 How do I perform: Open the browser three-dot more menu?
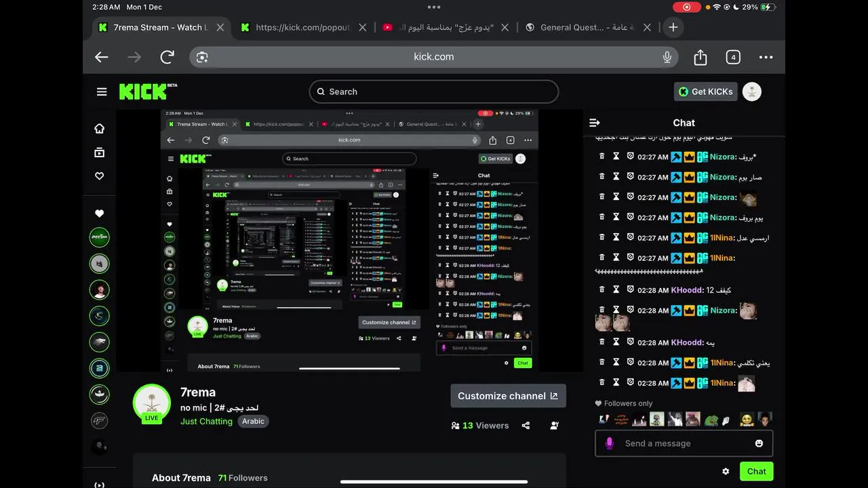766,57
